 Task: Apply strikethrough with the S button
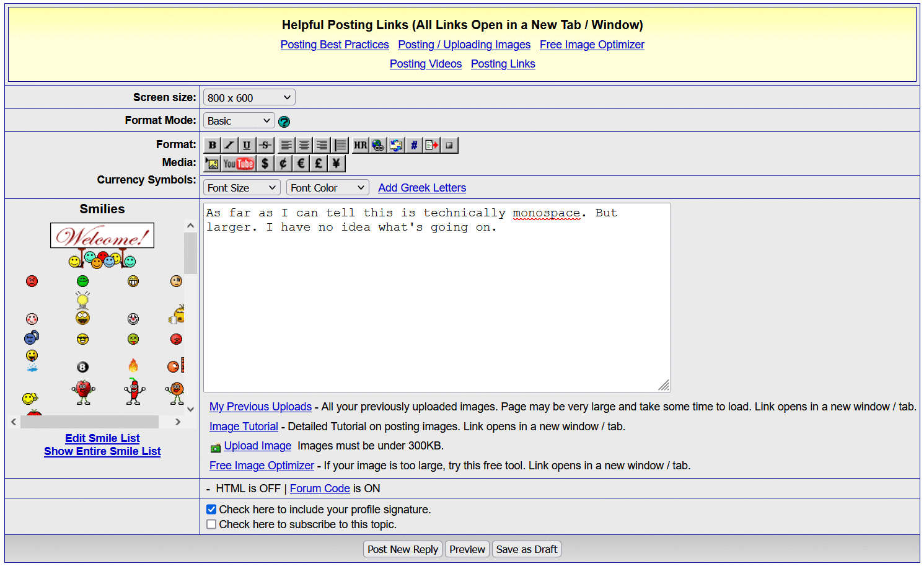[265, 145]
